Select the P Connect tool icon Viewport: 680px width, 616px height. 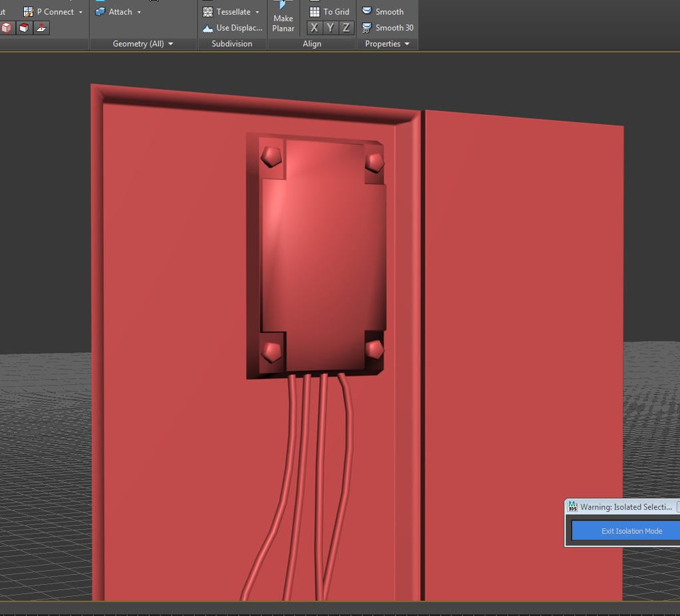[28, 11]
